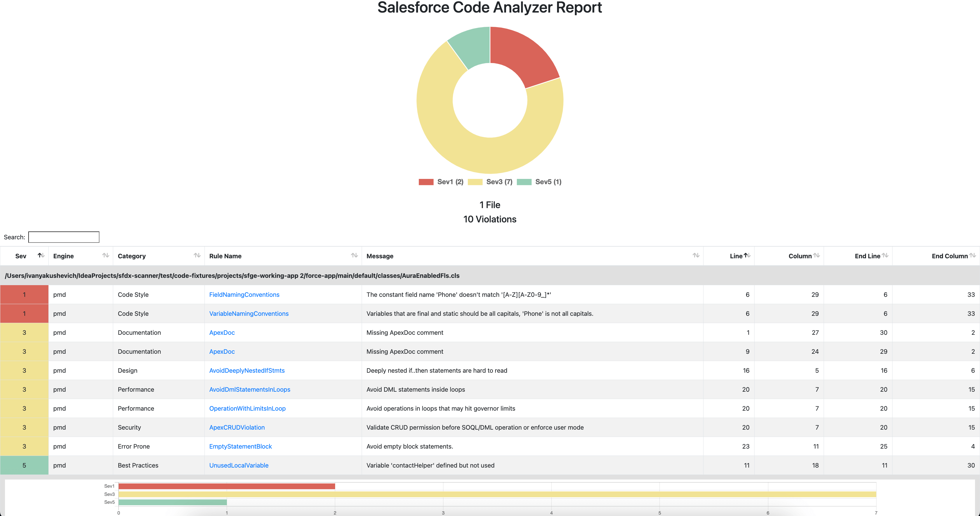Click the red Sev1 bar in bar chart
980x516 pixels.
pos(227,486)
